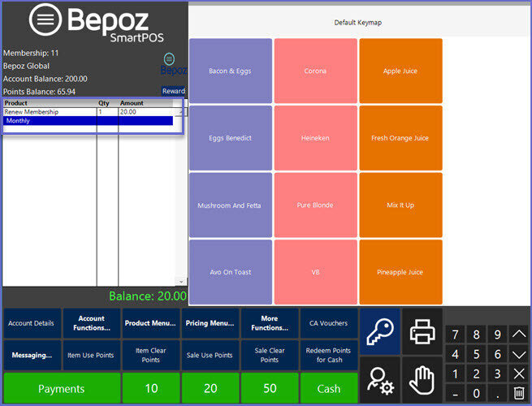Image resolution: width=532 pixels, height=406 pixels.
Task: Click the X clear key on keypad
Action: coord(519,374)
